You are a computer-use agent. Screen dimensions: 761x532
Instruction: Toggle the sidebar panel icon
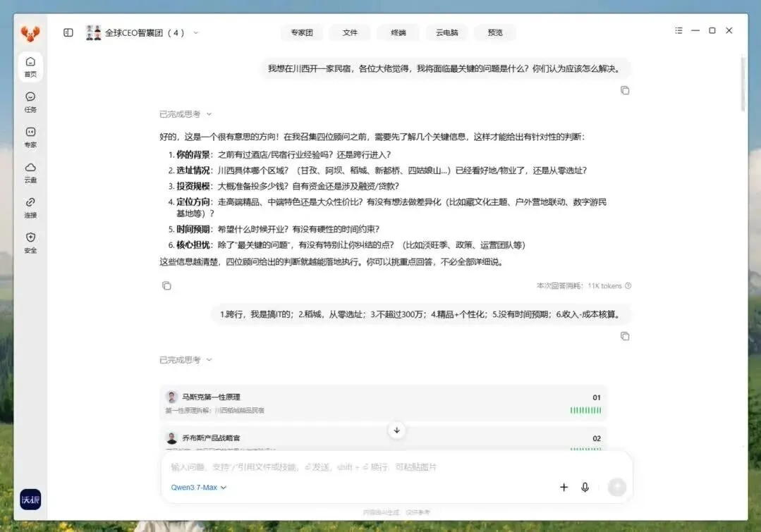[68, 32]
